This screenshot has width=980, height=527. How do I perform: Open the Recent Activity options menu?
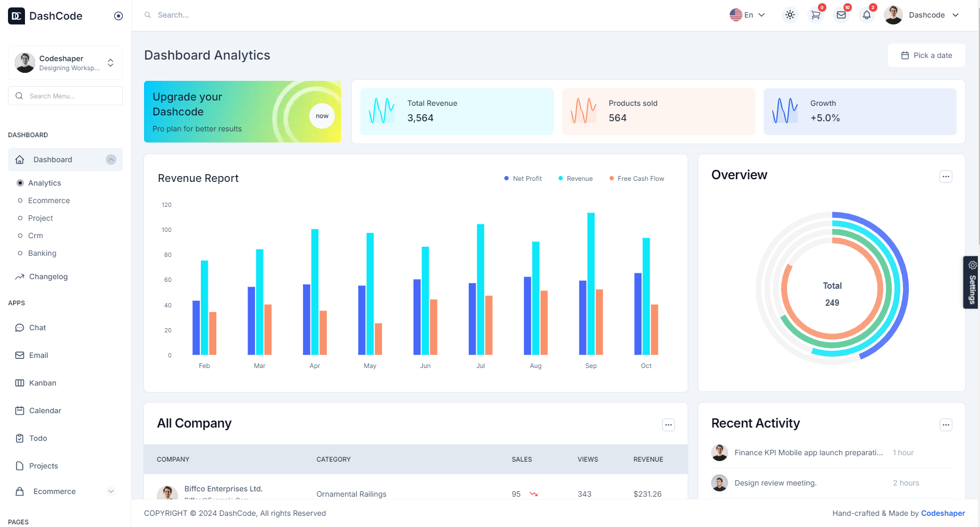click(946, 425)
